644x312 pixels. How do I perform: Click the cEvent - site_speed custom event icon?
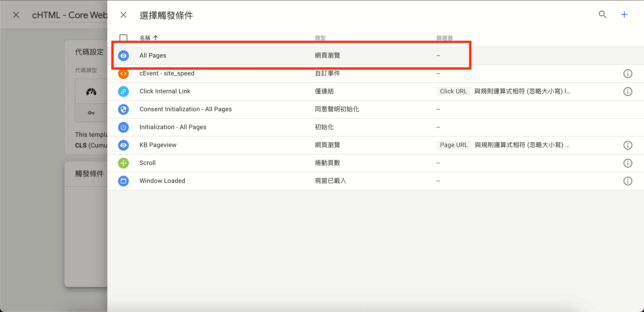click(123, 73)
